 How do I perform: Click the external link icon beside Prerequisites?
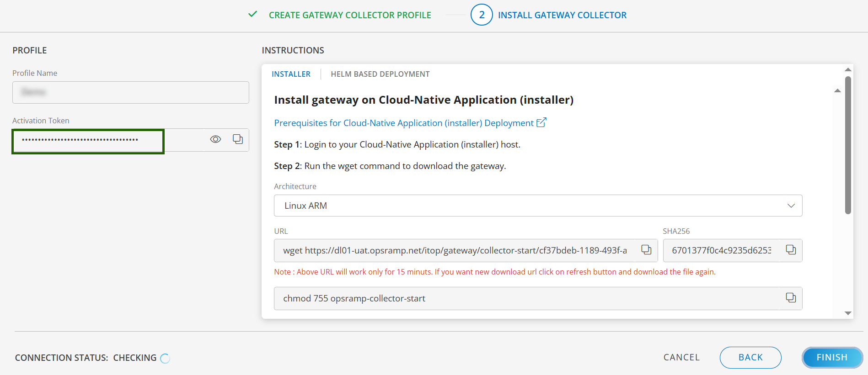click(541, 122)
